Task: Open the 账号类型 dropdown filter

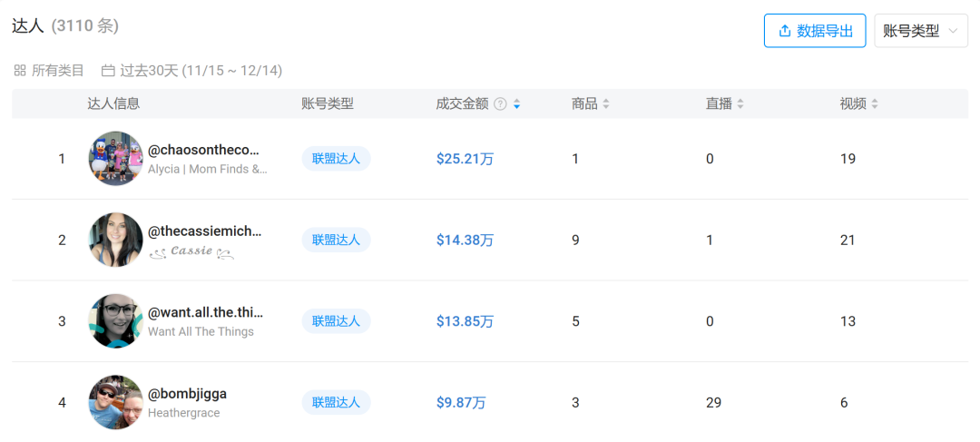Action: pyautogui.click(x=920, y=31)
